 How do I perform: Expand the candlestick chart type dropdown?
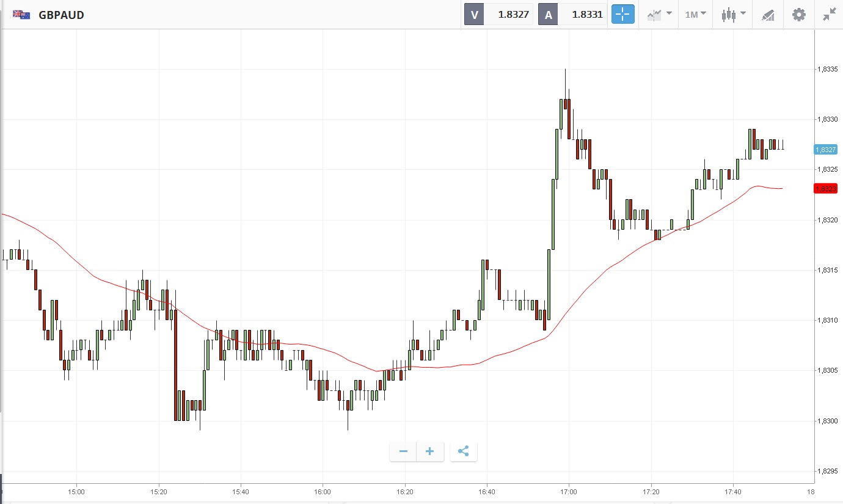click(x=733, y=15)
